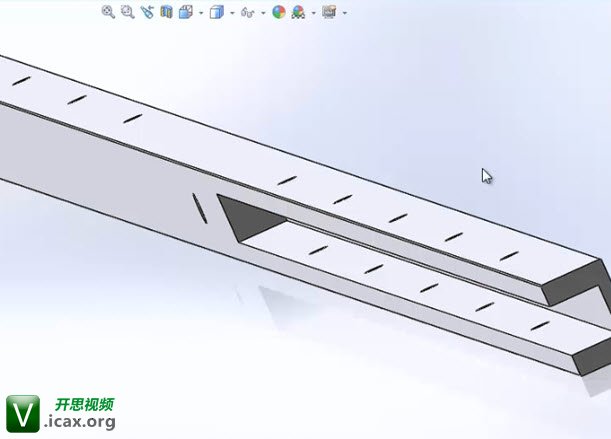Click the Previous View icon

147,12
